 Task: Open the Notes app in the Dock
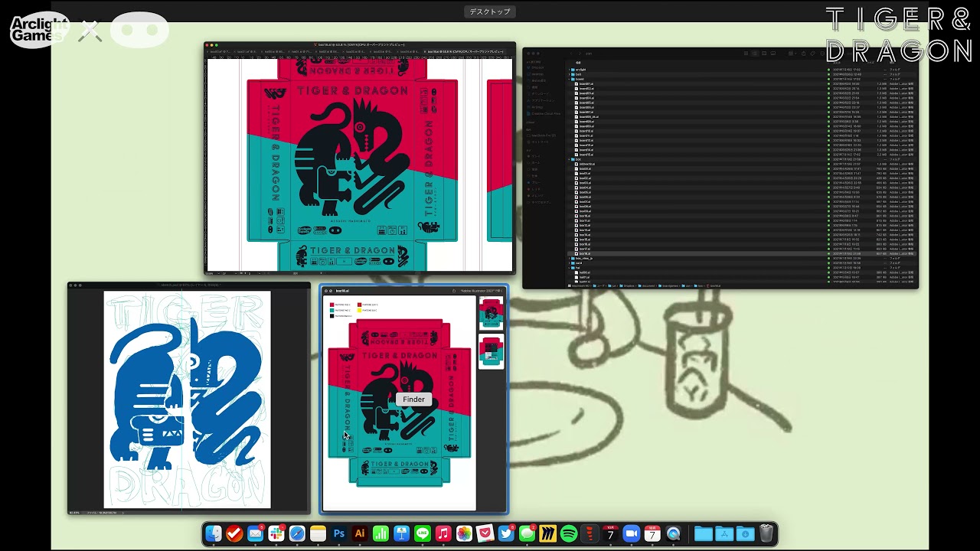point(318,533)
